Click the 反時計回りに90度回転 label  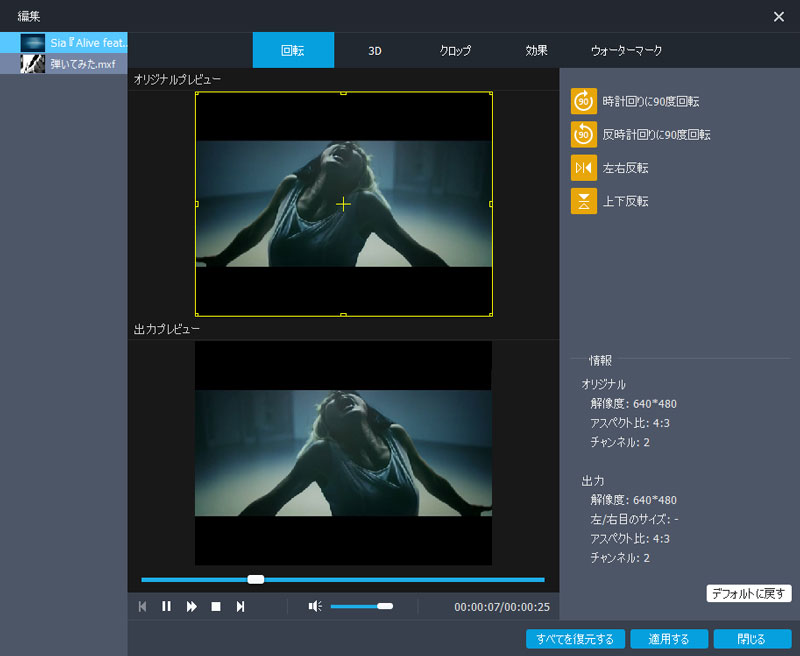tap(657, 134)
